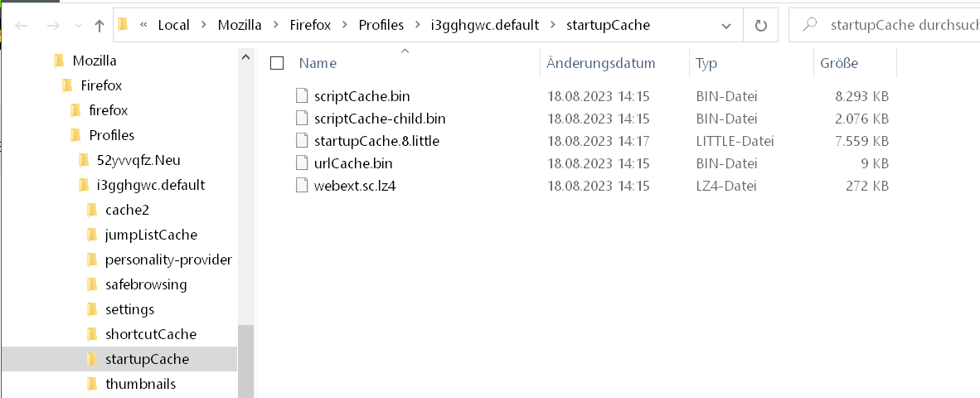Open the recent locations dropdown arrow
This screenshot has height=398, width=980.
(79, 26)
